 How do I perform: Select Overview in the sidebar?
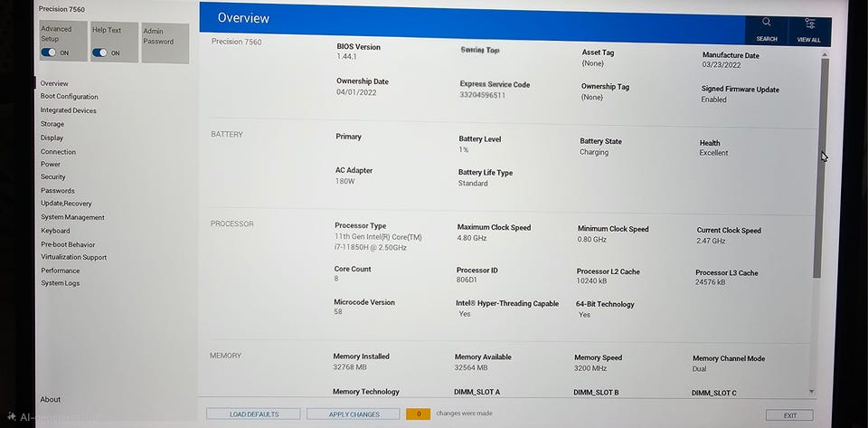54,83
